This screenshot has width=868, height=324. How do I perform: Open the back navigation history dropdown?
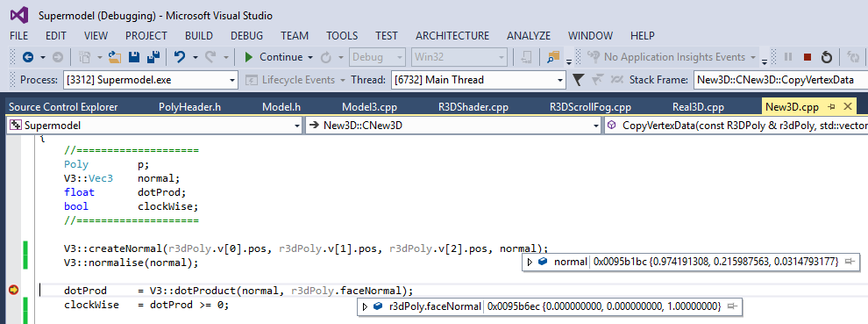42,57
